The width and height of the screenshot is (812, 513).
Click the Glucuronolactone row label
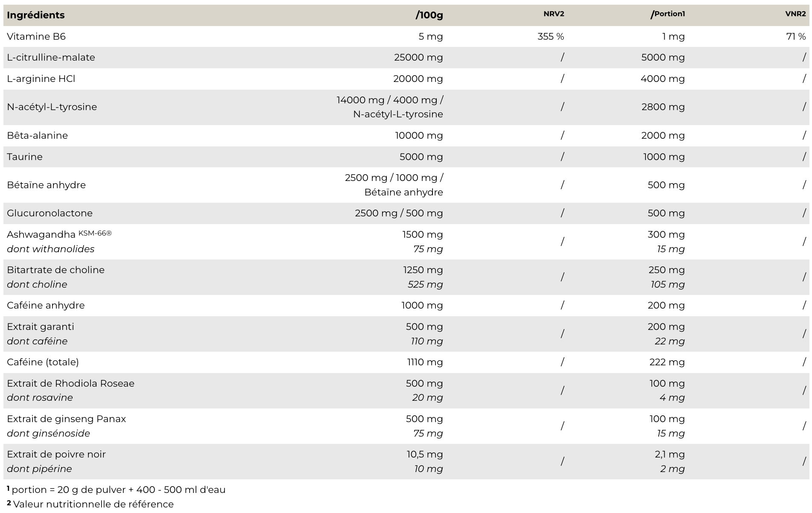click(50, 213)
